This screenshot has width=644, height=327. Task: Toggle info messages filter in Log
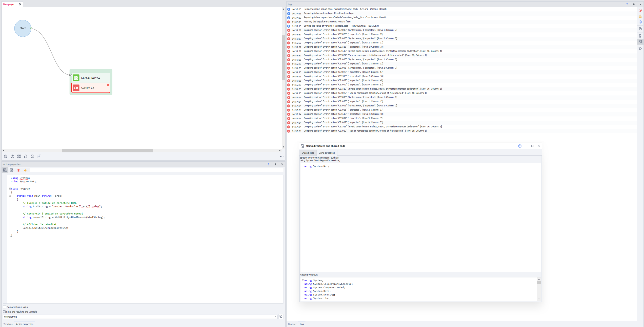pyautogui.click(x=640, y=22)
